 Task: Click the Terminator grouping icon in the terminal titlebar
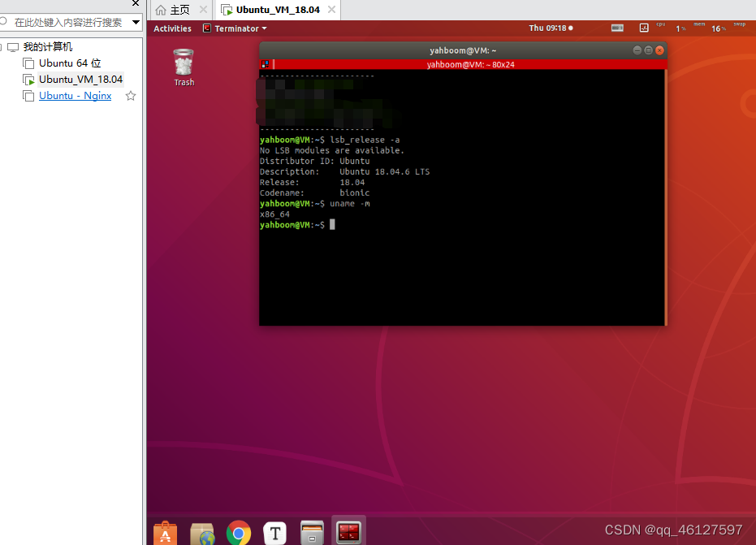264,63
